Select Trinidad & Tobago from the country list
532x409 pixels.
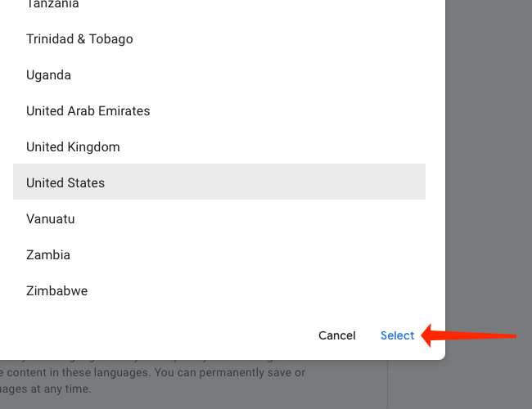(79, 39)
